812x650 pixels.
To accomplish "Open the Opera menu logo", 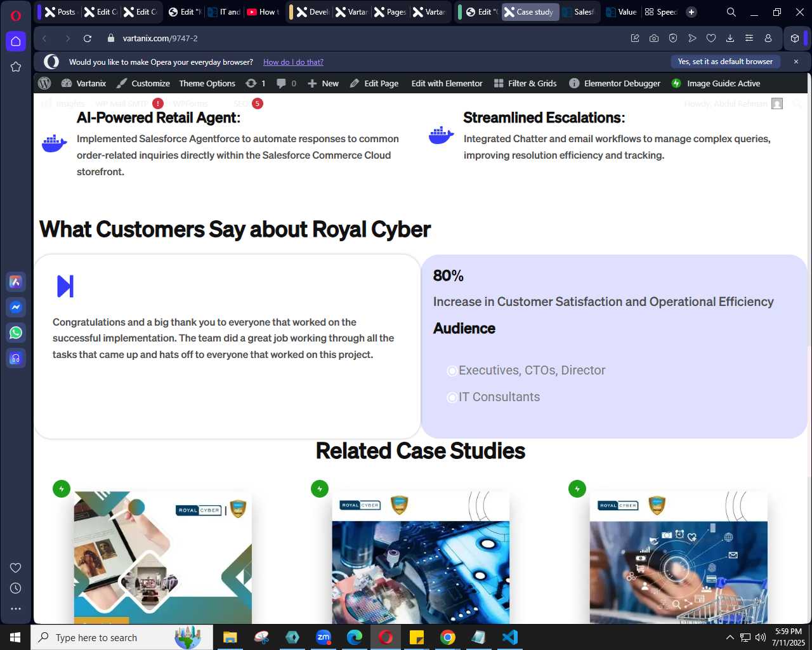I will (16, 15).
